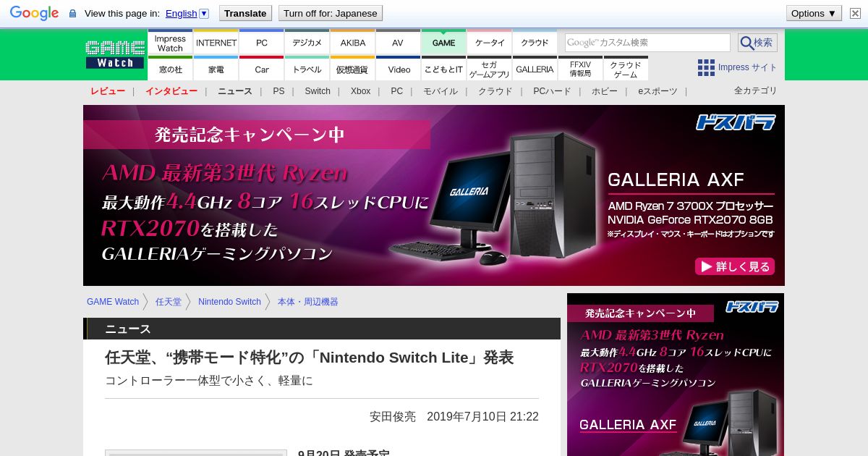Click the Impress サイト link text
The image size is (868, 456).
click(748, 67)
